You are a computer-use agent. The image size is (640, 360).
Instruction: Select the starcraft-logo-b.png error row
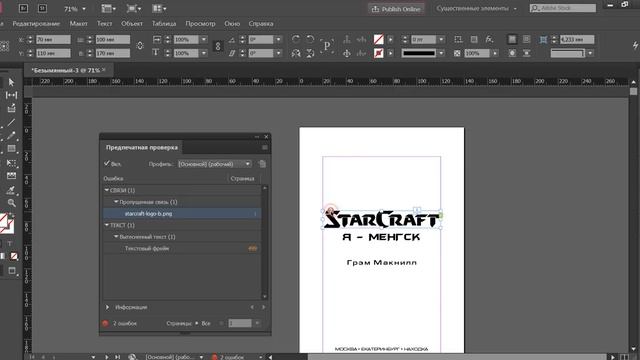pos(182,213)
